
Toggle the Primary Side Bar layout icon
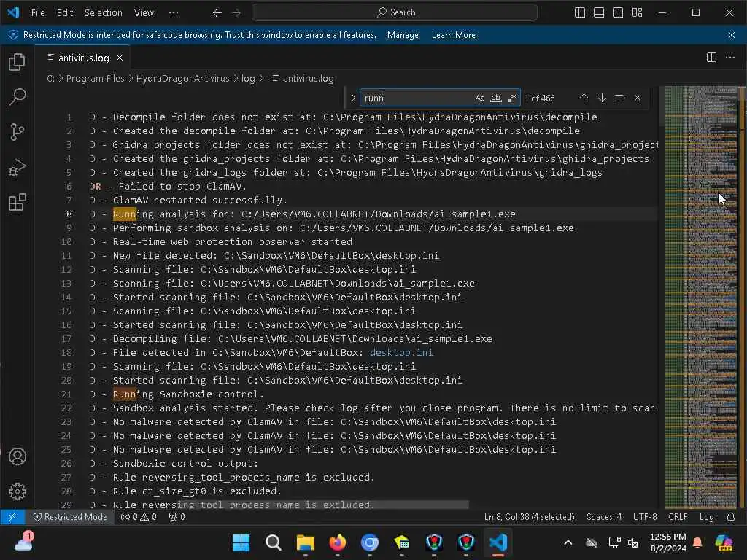pos(580,13)
